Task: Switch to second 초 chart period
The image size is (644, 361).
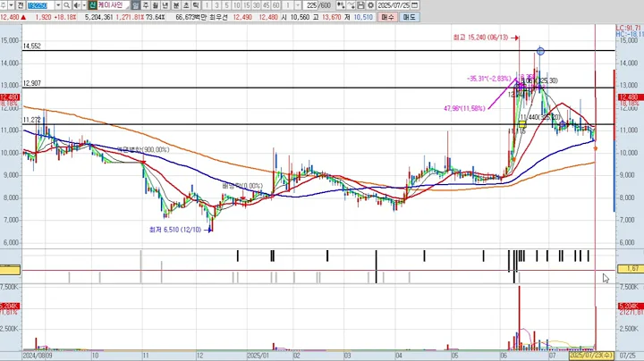Action: tap(186, 5)
